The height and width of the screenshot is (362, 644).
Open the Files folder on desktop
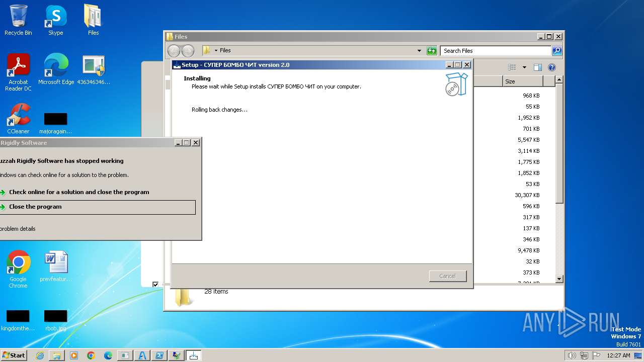93,20
